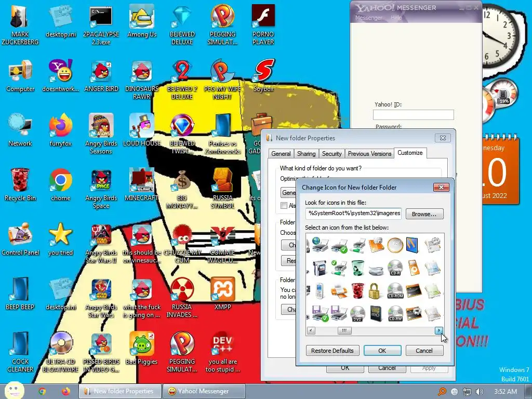This screenshot has width=532, height=399.
Task: Confirm with OK in Change Icon dialog
Action: tap(382, 351)
